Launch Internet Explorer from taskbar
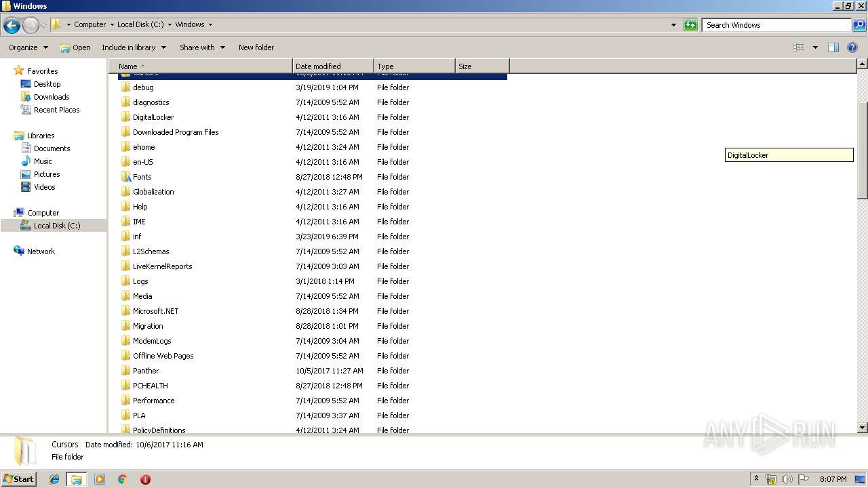Image resolution: width=868 pixels, height=488 pixels. [x=54, y=479]
